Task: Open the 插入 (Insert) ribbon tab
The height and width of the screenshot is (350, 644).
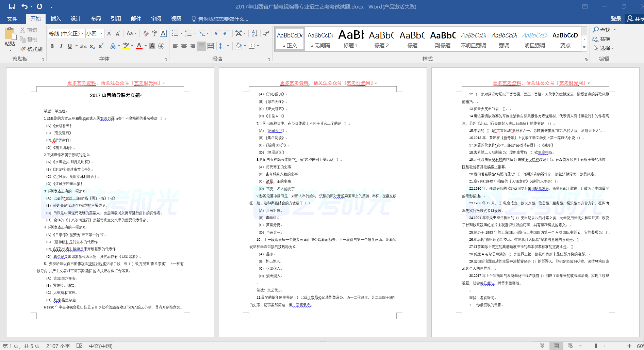Action: [55, 19]
